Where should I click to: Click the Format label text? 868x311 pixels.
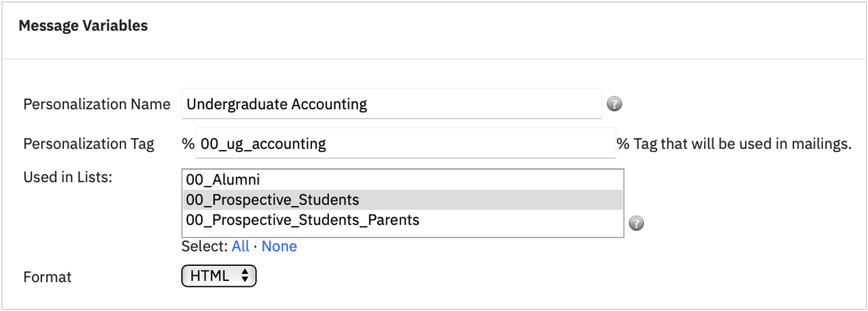click(48, 277)
